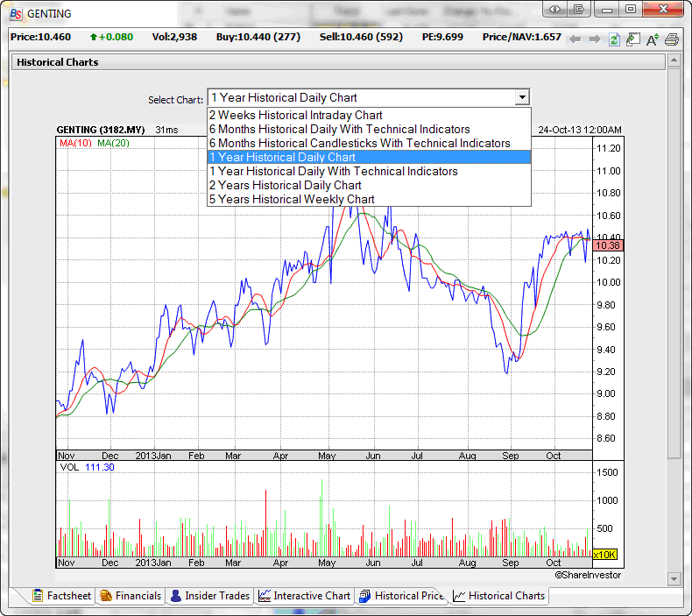The image size is (692, 616).
Task: Select 5 Years Historical Weekly Chart
Action: (x=369, y=199)
